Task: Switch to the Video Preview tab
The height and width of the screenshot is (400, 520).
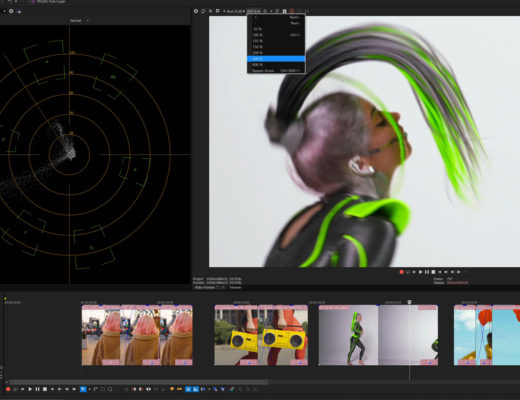Action: click(205, 287)
